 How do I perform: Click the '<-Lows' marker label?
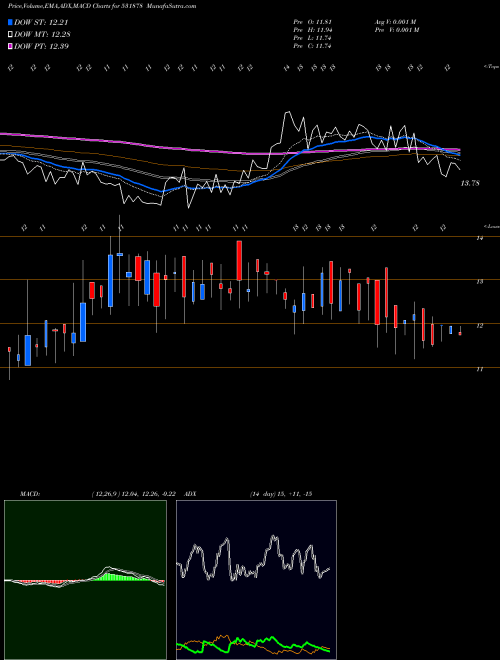pos(491,226)
